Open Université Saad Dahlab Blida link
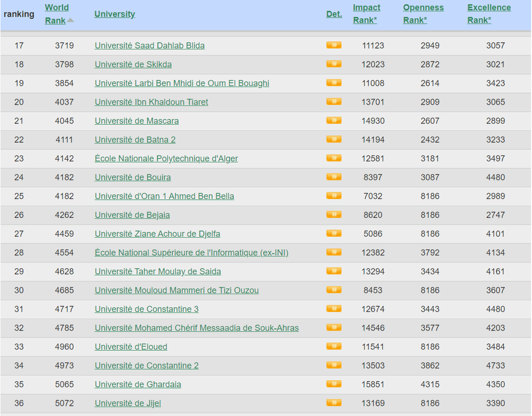The image size is (532, 416). click(x=150, y=46)
